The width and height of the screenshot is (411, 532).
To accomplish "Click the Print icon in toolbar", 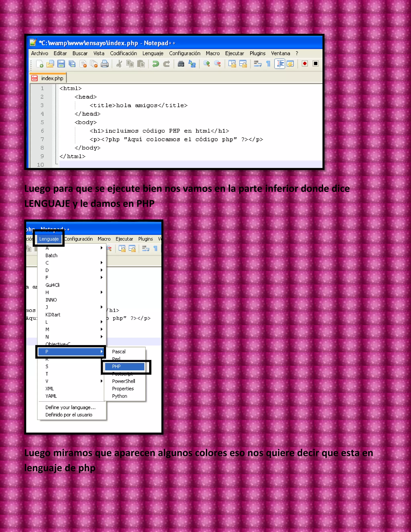I will click(104, 64).
